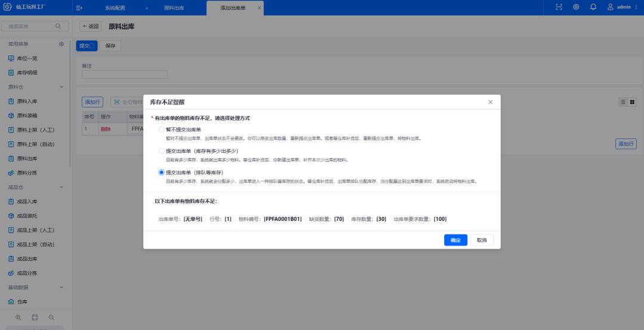Click the fit-screen icon at sidebar bottom
Image resolution: width=644 pixels, height=330 pixels.
[35, 317]
